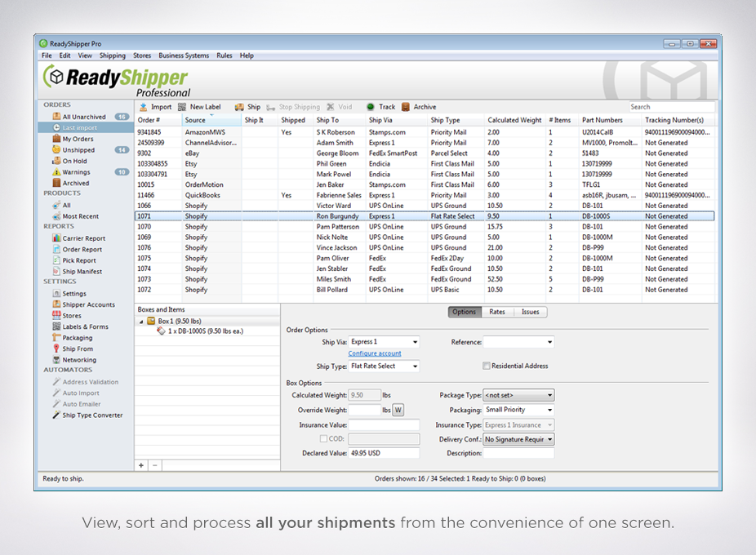The width and height of the screenshot is (756, 555).
Task: Open the Shipper Accounts icon
Action: coord(56,304)
